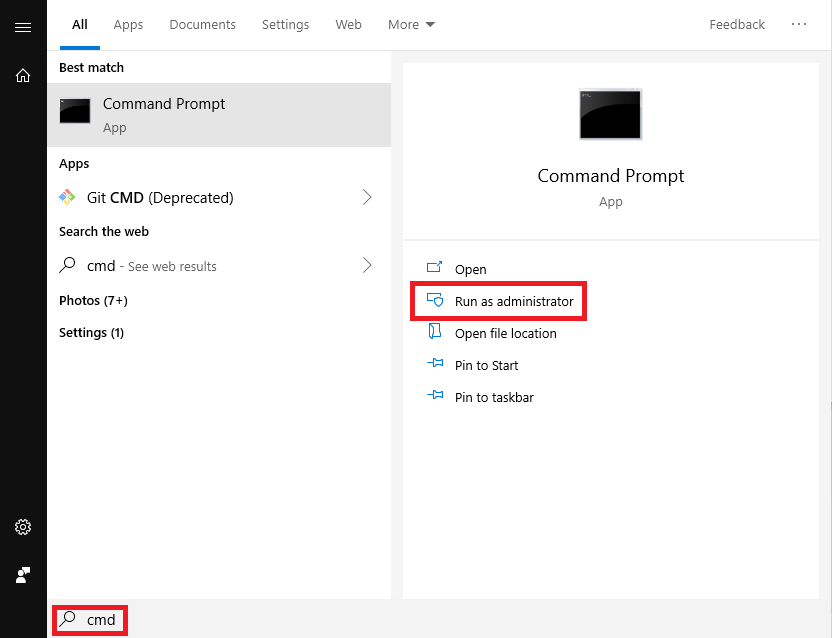Click the Command Prompt title in preview pane
832x638 pixels.
click(610, 176)
